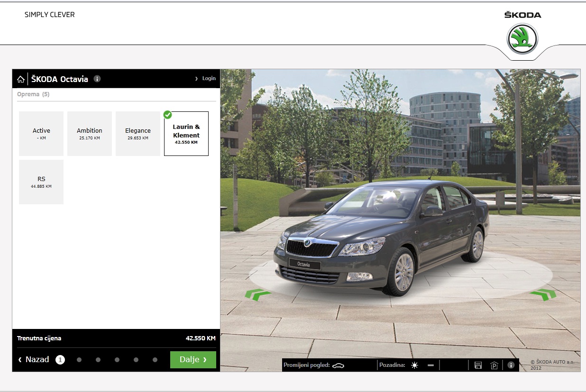The width and height of the screenshot is (586, 392).
Task: Set daytime background with sun icon
Action: pos(415,365)
